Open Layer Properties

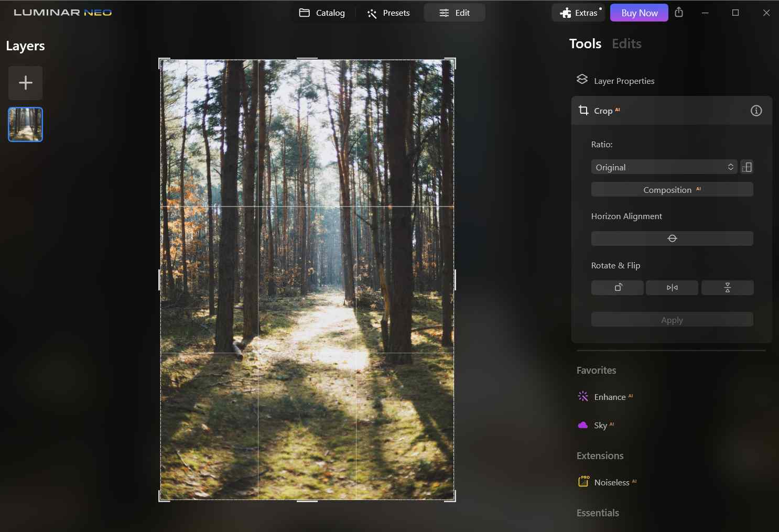coord(624,81)
